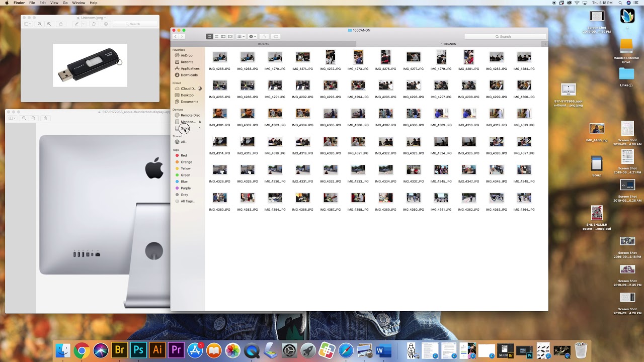Viewport: 644px width, 362px height.
Task: Open the View menu
Action: [x=54, y=3]
